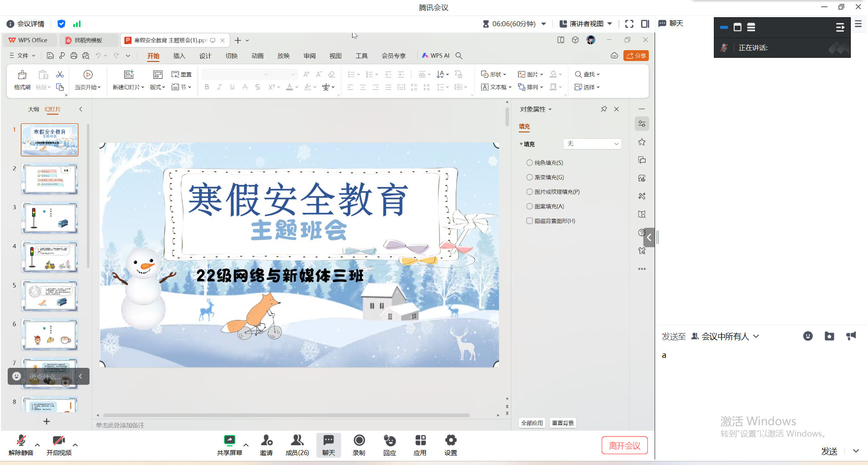Click the send file folder icon in chat
The height and width of the screenshot is (465, 868).
[829, 336]
